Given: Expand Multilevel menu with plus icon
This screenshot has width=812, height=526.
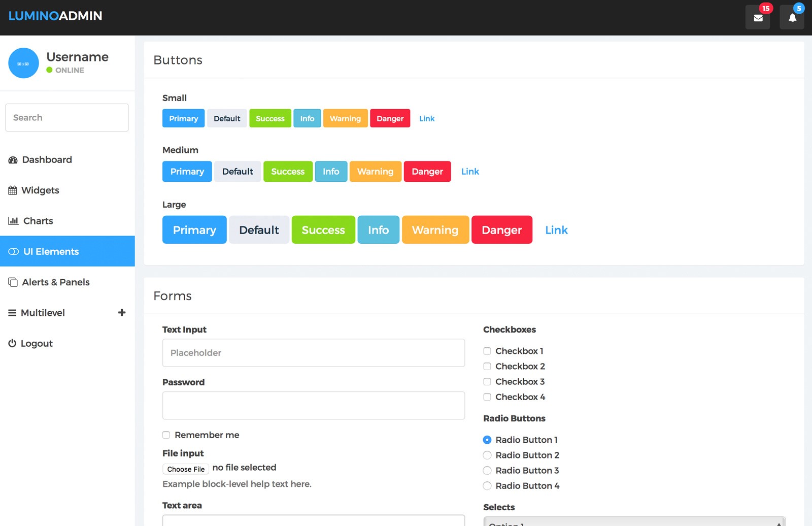Looking at the screenshot, I should [x=122, y=313].
